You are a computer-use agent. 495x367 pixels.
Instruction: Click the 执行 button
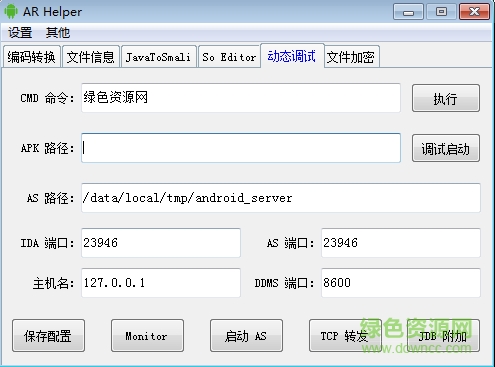(x=446, y=98)
